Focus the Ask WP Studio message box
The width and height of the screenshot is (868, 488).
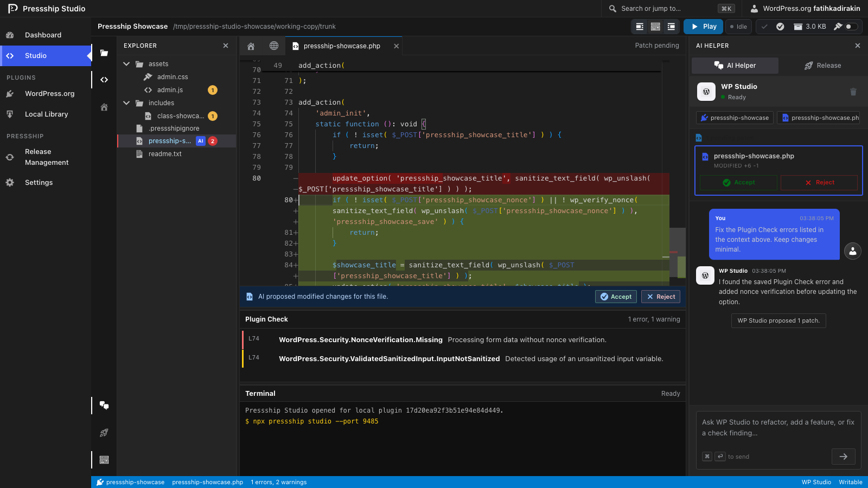coord(778,428)
